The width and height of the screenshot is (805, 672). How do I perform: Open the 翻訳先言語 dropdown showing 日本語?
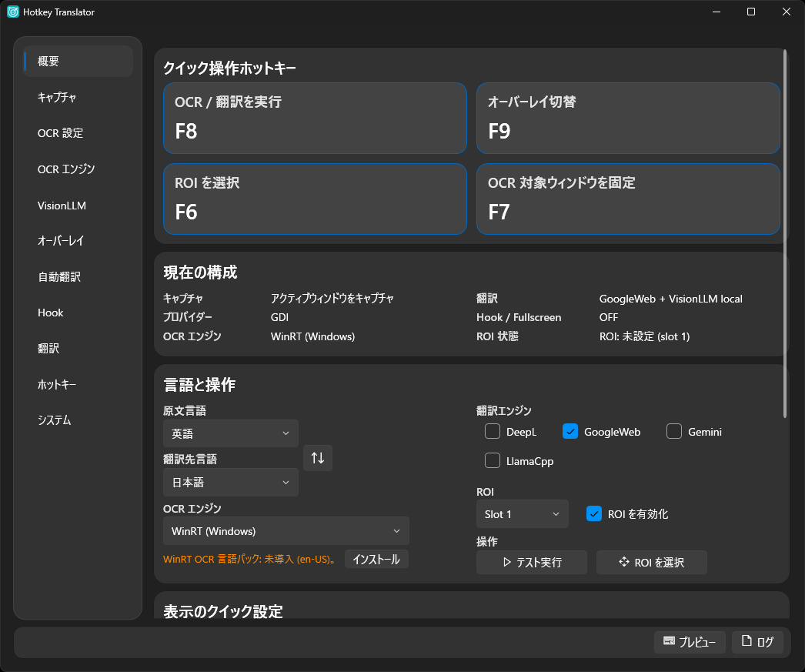(x=231, y=482)
